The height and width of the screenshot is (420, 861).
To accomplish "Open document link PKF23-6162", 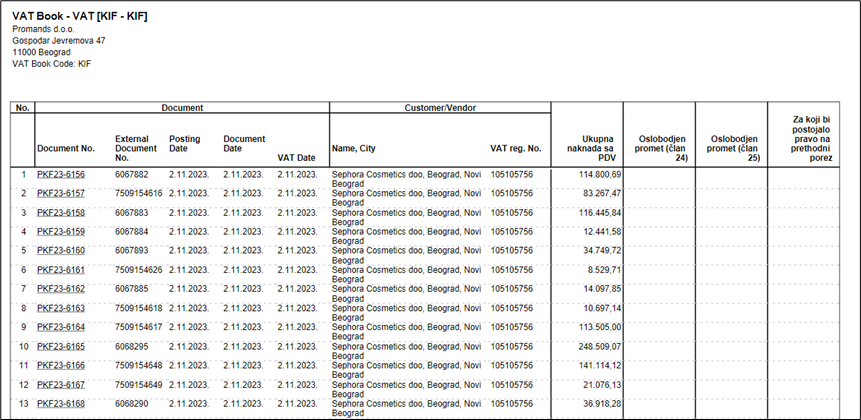I will click(x=61, y=289).
